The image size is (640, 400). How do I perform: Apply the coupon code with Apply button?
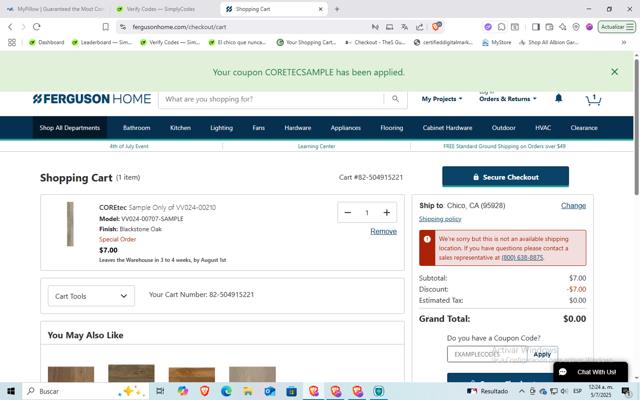click(542, 354)
